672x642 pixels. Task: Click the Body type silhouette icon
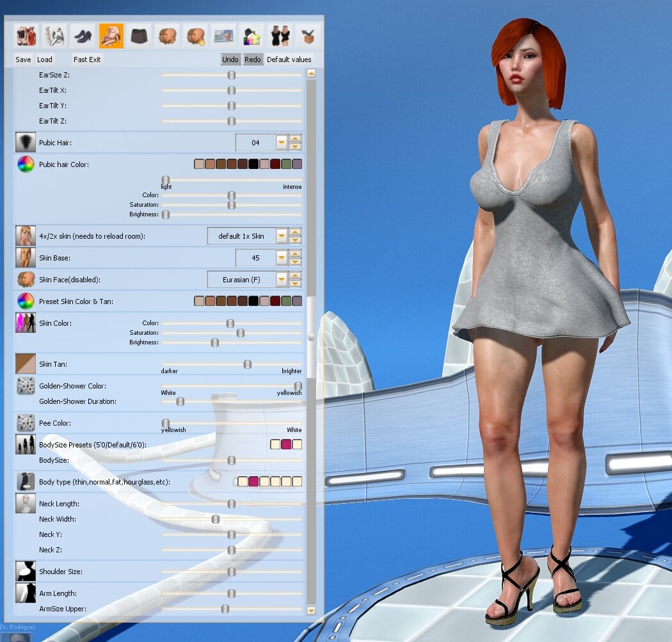26,482
